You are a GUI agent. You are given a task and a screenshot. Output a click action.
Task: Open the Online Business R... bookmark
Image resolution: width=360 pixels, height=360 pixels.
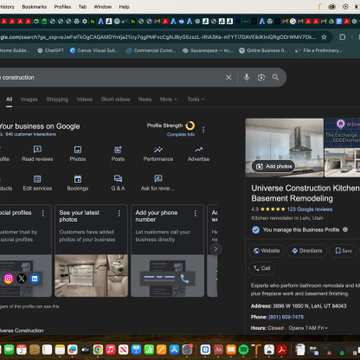tap(263, 51)
